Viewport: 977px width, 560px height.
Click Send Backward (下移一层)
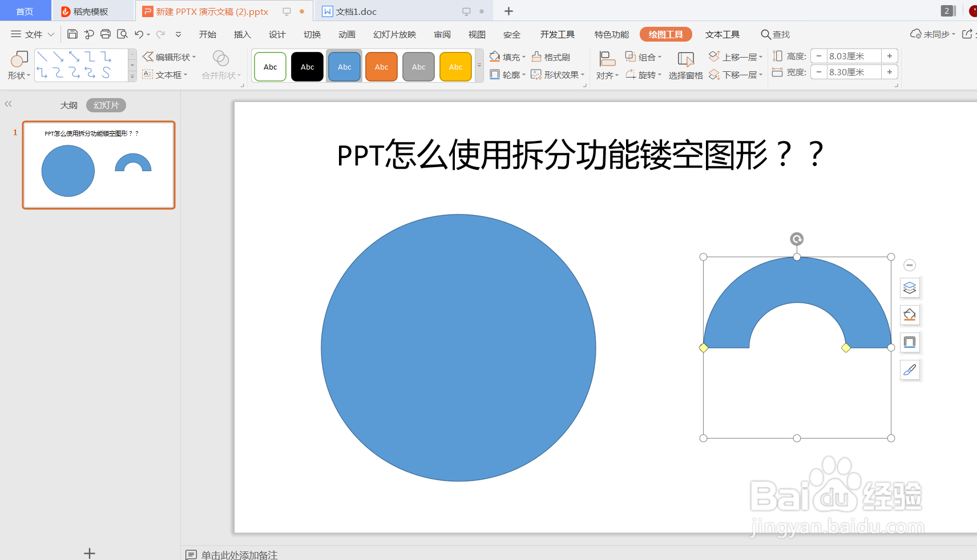click(736, 74)
